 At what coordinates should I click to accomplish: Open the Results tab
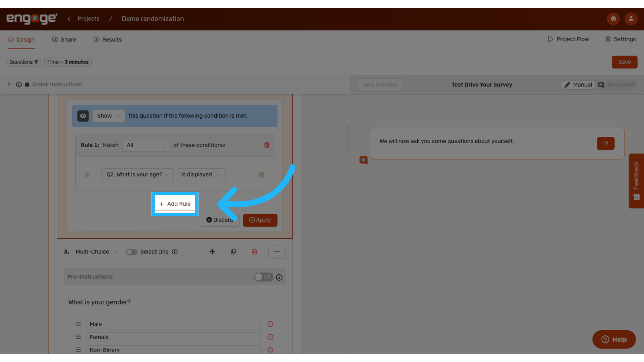108,40
